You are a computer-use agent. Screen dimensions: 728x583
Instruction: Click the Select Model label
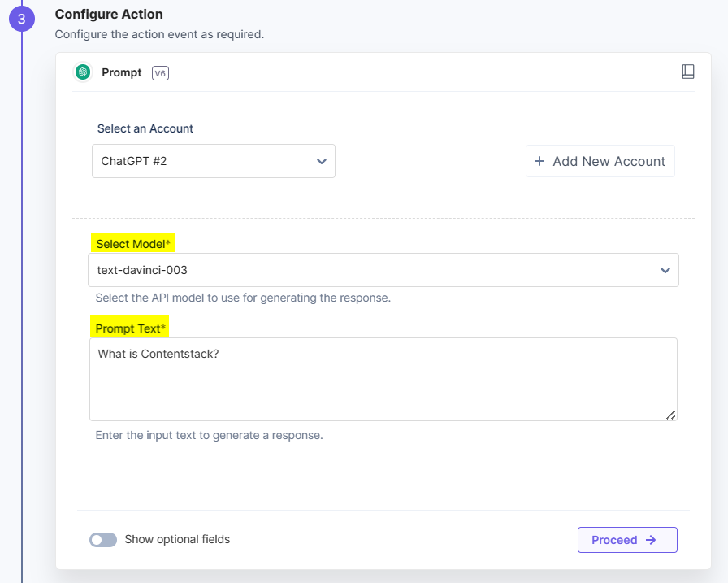coord(132,244)
